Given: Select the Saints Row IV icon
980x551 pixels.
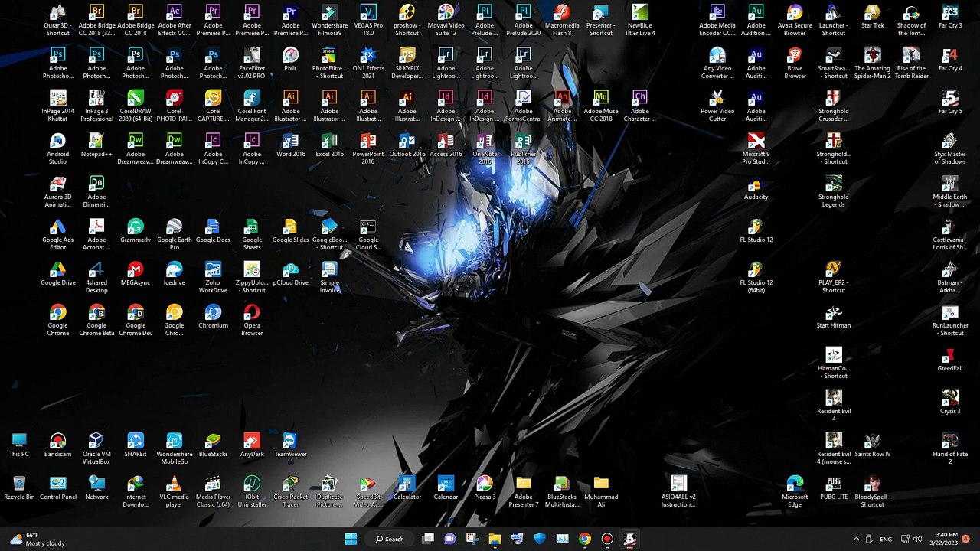Looking at the screenshot, I should coord(873,445).
